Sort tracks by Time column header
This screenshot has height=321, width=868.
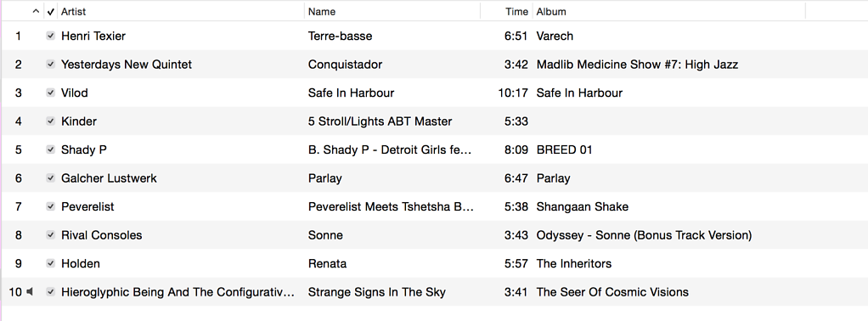[516, 12]
